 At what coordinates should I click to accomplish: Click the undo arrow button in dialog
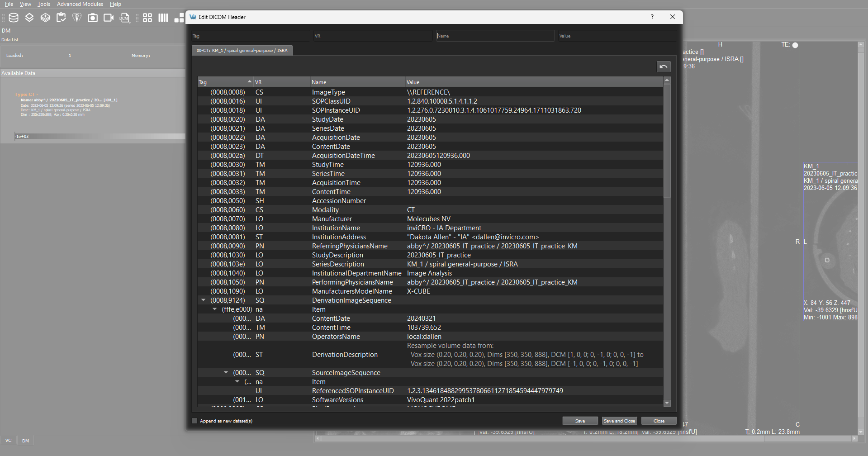(664, 66)
